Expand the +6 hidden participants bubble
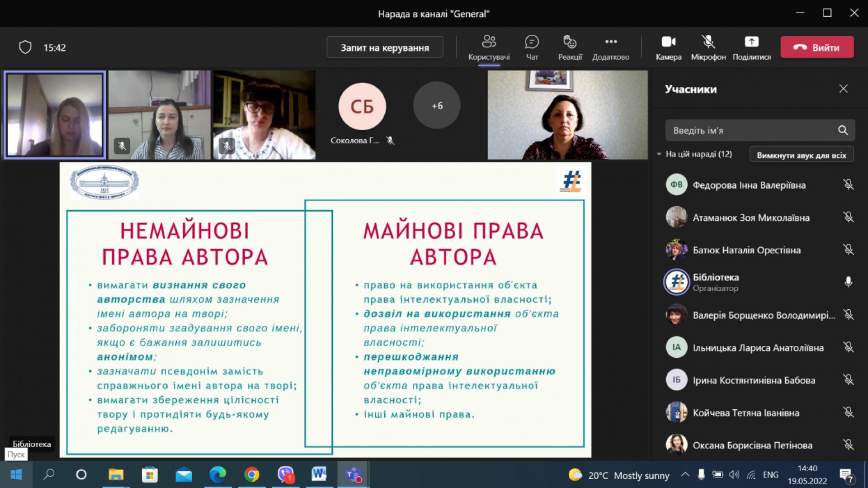 pos(437,105)
